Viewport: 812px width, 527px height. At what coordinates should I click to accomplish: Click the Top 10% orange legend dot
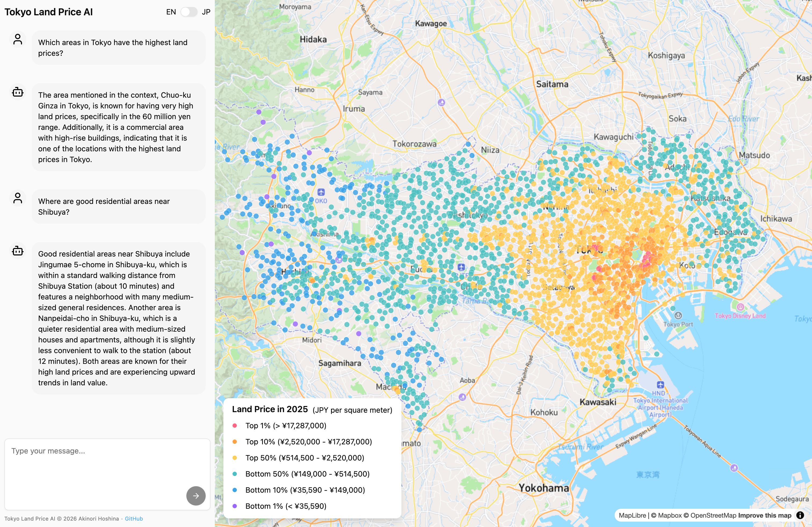point(235,442)
